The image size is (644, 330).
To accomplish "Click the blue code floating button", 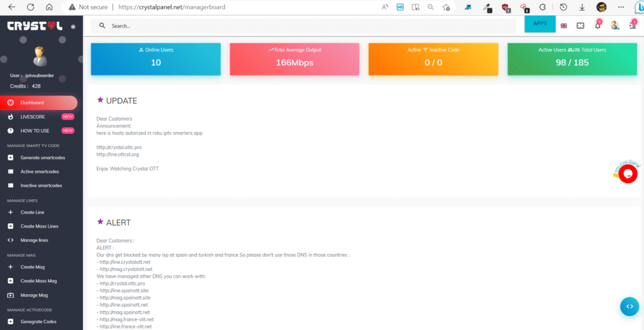I will point(629,307).
